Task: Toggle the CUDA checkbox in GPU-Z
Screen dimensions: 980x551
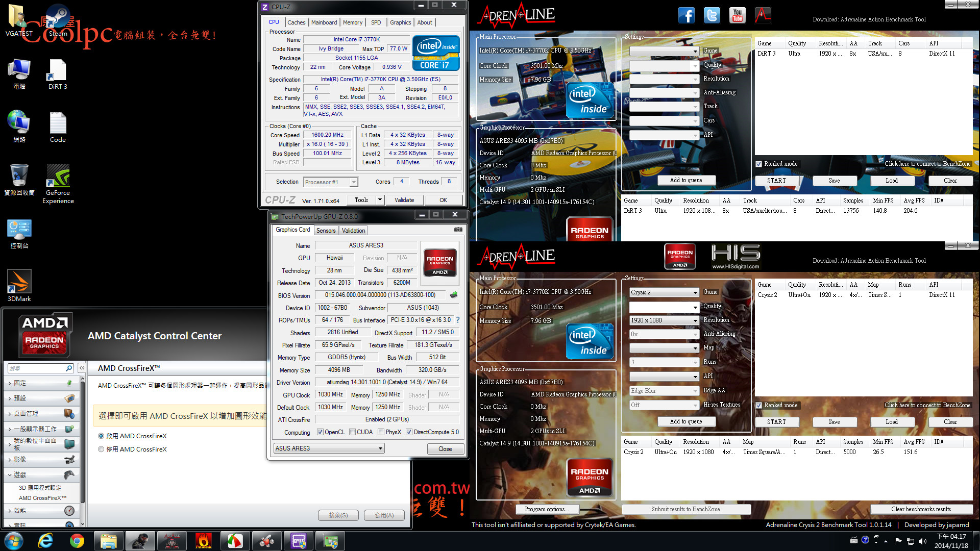Action: [x=353, y=432]
